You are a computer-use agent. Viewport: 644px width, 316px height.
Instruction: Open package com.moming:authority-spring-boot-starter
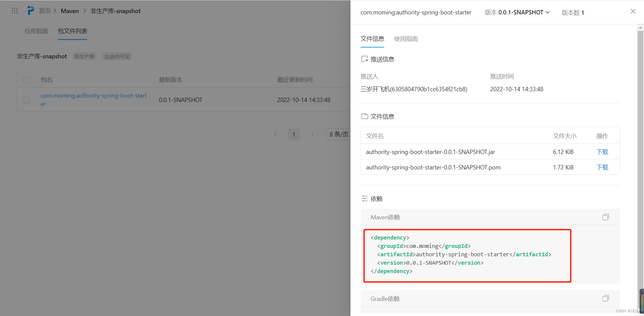click(93, 99)
